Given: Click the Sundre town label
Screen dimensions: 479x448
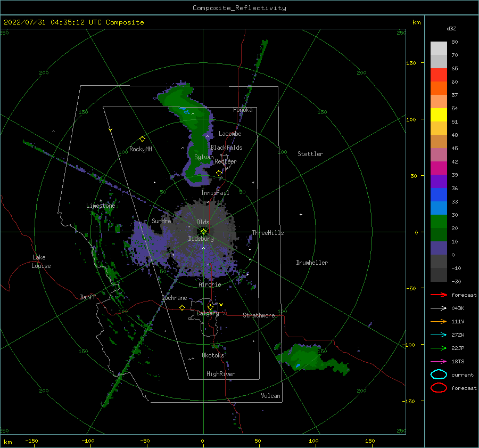Looking at the screenshot, I should (161, 221).
